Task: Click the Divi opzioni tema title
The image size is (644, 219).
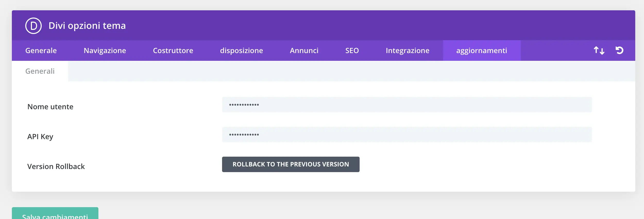Action: pos(87,26)
